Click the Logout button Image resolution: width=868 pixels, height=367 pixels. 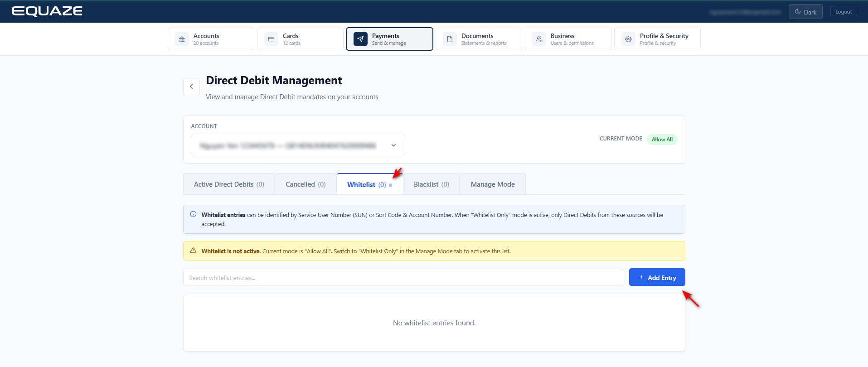(844, 12)
